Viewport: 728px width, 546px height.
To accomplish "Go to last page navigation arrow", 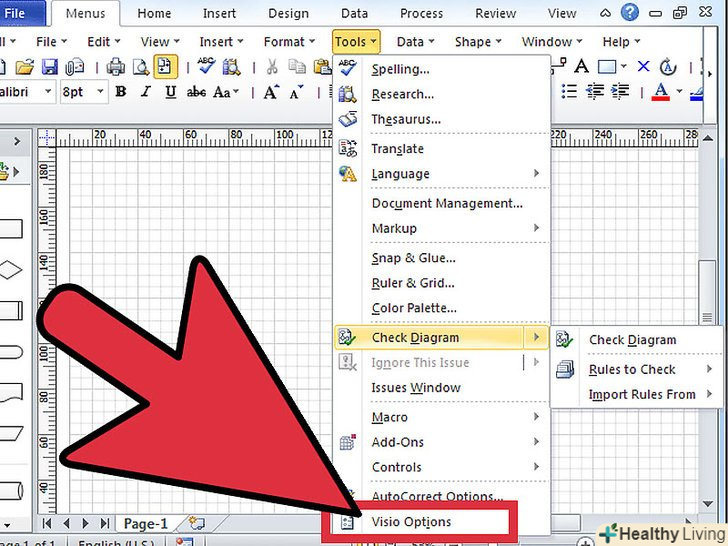I will tap(105, 524).
